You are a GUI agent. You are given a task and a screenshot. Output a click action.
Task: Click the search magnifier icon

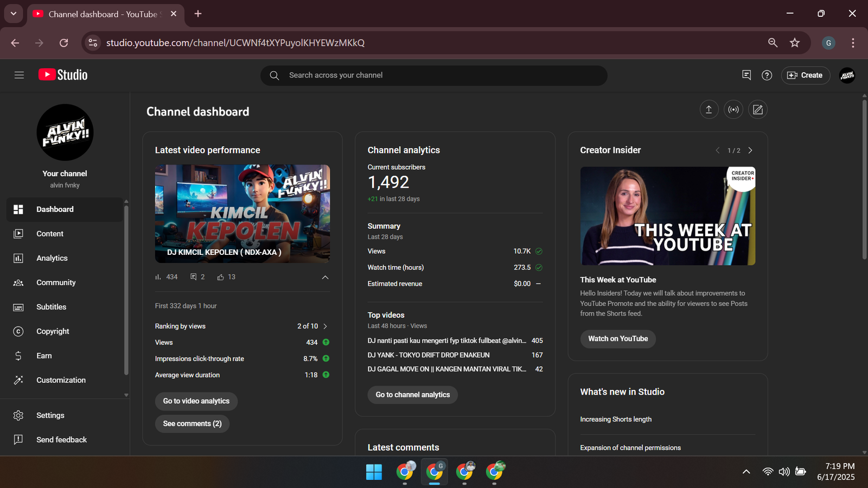(x=275, y=75)
